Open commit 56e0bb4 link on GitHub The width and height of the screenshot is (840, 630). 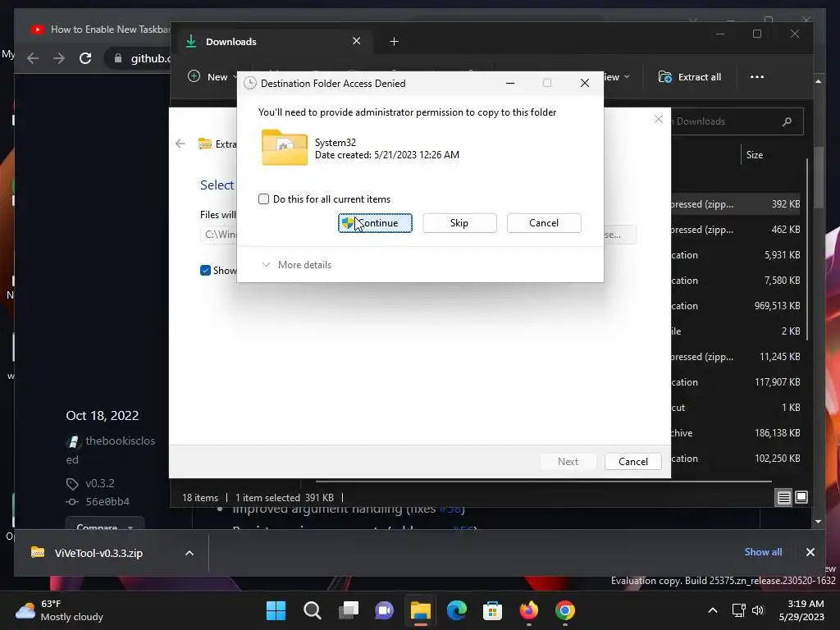(107, 501)
